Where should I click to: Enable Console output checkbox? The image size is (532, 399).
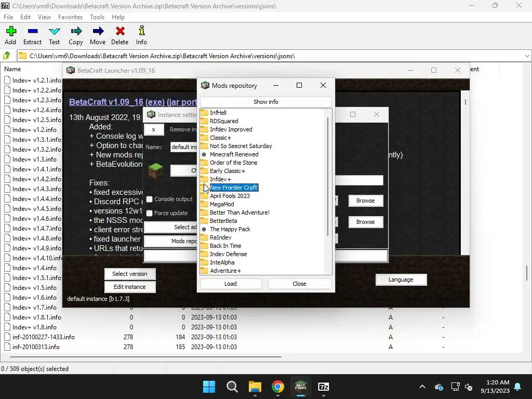click(x=149, y=199)
